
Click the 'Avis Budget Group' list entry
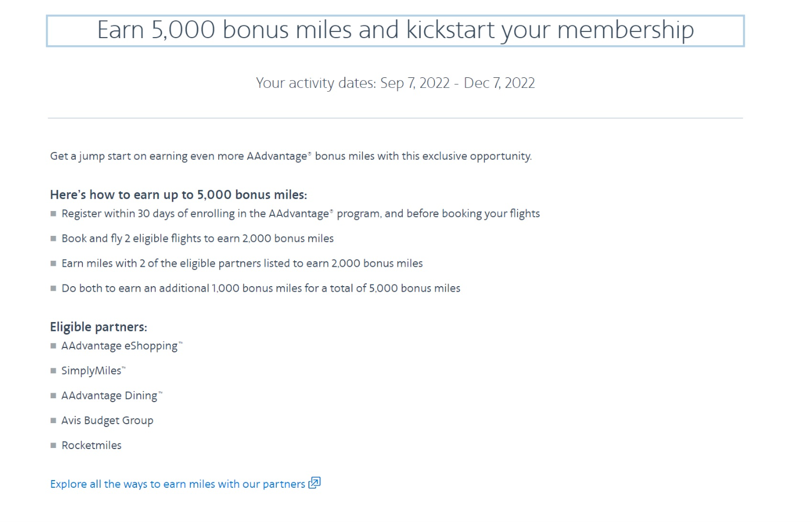point(107,420)
